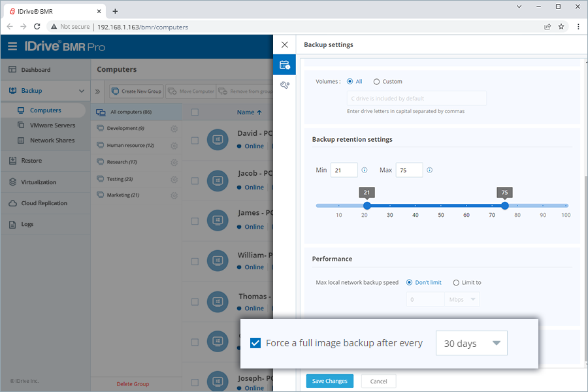Open the backup schedule settings icon tab

[284, 65]
